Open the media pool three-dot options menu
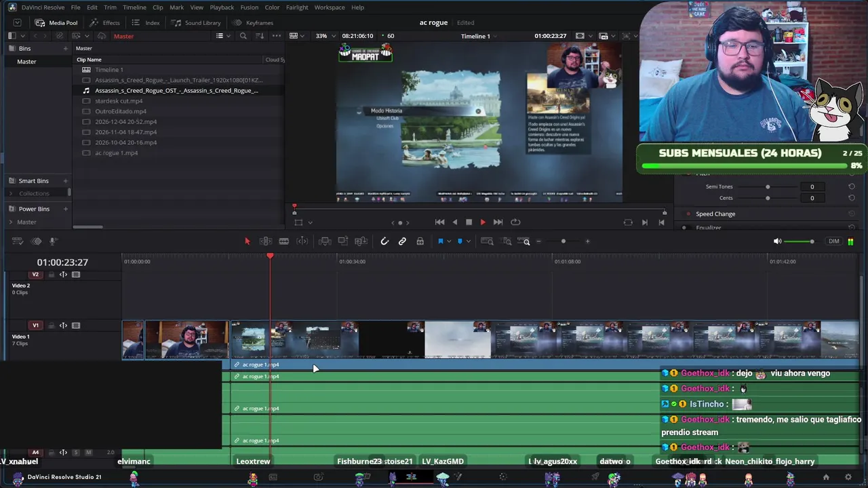 (x=275, y=36)
